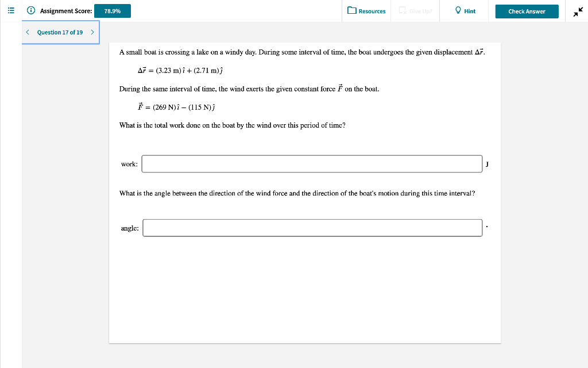
Task: Click the Assignment Score label
Action: [65, 10]
